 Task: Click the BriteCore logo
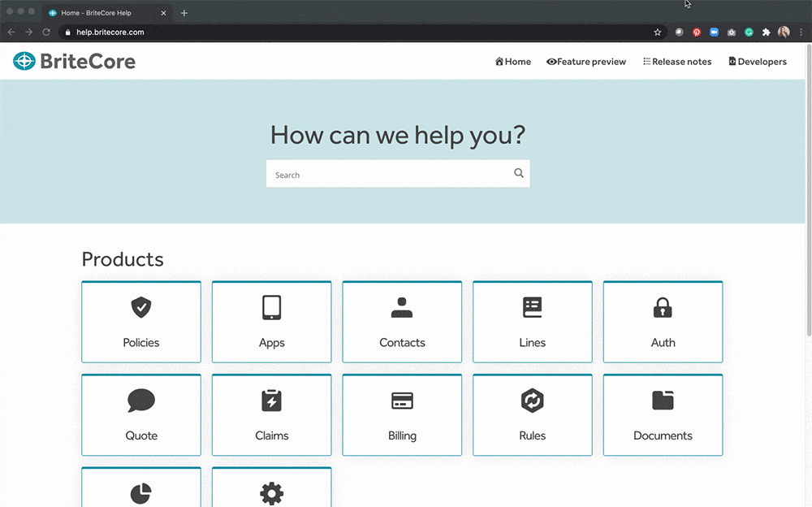pos(74,61)
